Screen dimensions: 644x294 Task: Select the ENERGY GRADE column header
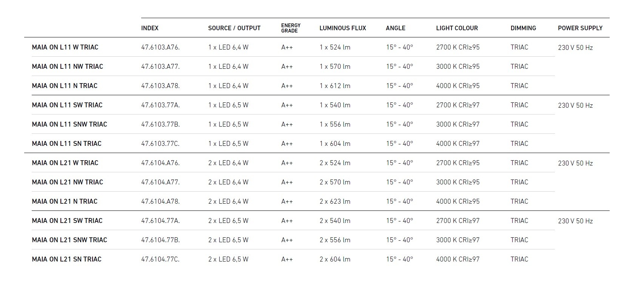point(291,28)
